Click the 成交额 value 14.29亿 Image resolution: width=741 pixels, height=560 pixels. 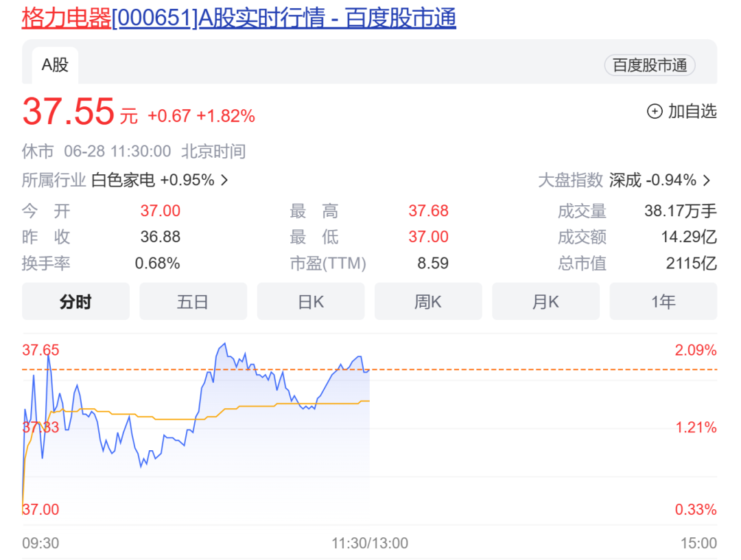(x=689, y=237)
